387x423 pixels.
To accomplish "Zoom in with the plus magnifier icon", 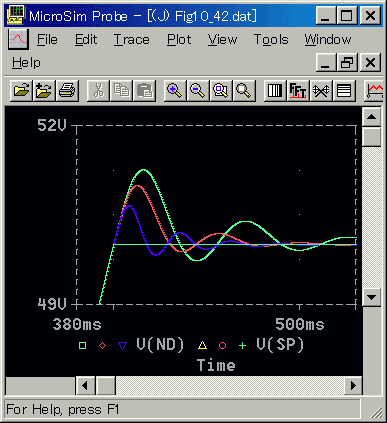I will point(175,90).
